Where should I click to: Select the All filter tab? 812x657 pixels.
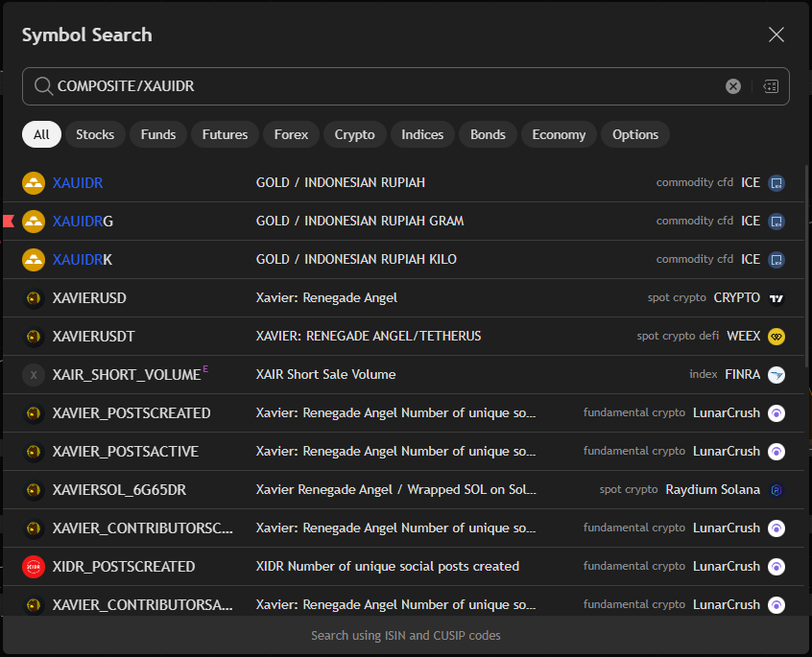point(41,134)
